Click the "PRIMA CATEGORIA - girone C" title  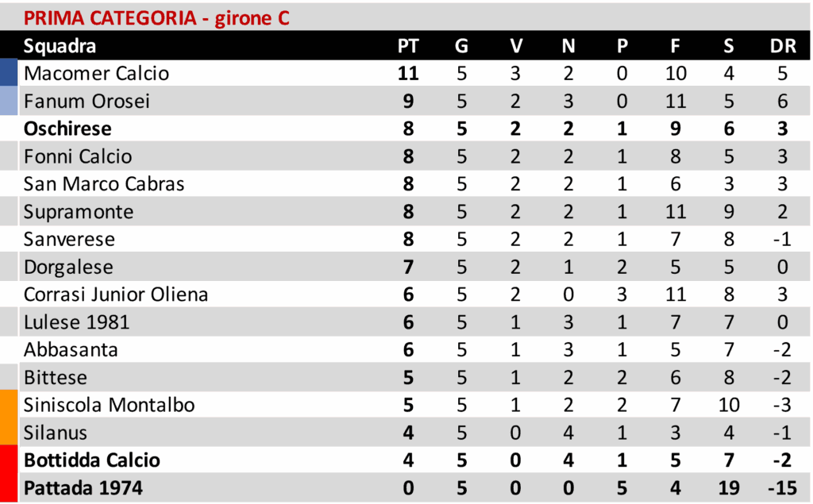pos(156,17)
